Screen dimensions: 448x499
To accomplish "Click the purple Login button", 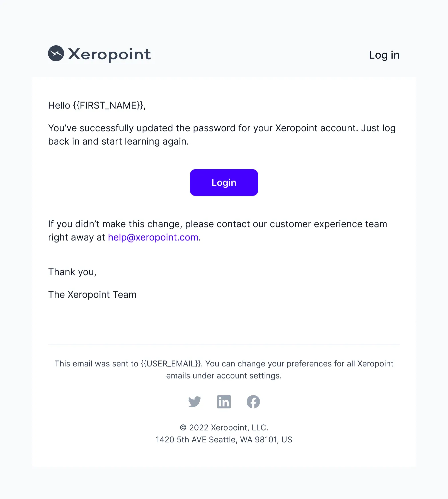I will tap(224, 183).
